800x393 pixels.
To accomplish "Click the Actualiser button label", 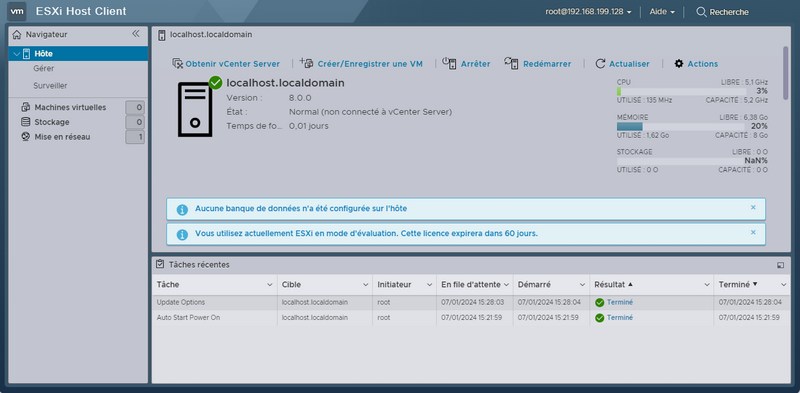I will [x=629, y=64].
